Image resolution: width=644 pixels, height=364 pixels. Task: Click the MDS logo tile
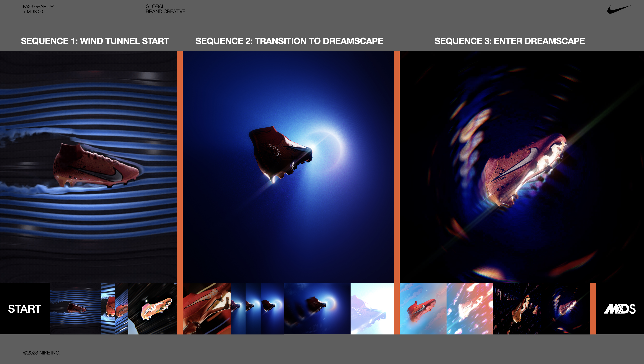[x=620, y=309]
